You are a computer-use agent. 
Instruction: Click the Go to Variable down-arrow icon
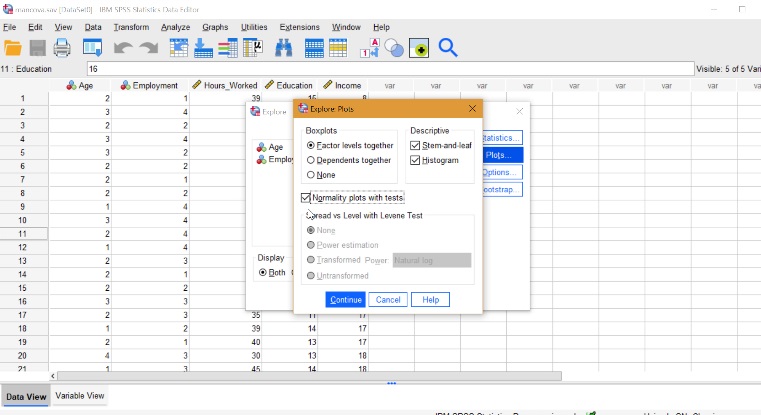pos(203,48)
